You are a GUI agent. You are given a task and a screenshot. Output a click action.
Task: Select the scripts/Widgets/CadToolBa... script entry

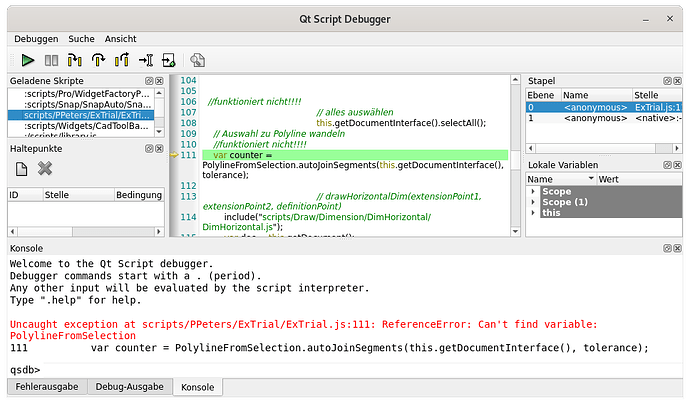click(x=85, y=126)
